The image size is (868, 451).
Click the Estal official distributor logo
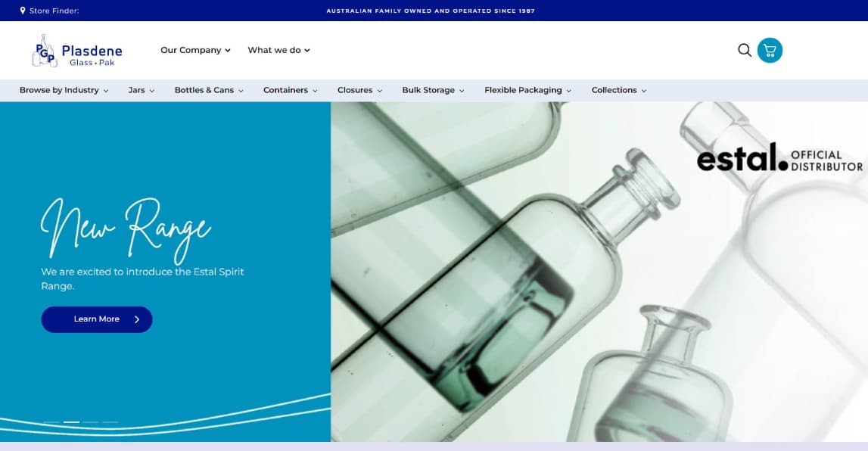pyautogui.click(x=779, y=158)
